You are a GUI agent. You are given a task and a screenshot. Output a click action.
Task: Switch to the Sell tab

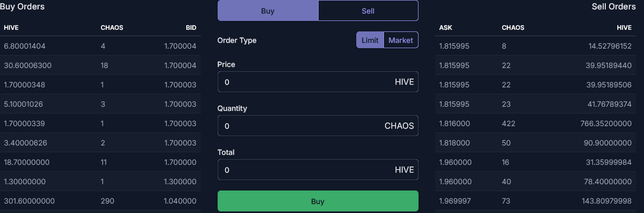point(368,10)
